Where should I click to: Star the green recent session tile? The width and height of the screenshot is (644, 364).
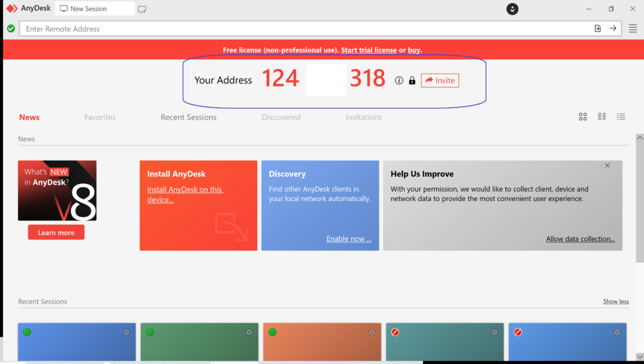tap(249, 332)
